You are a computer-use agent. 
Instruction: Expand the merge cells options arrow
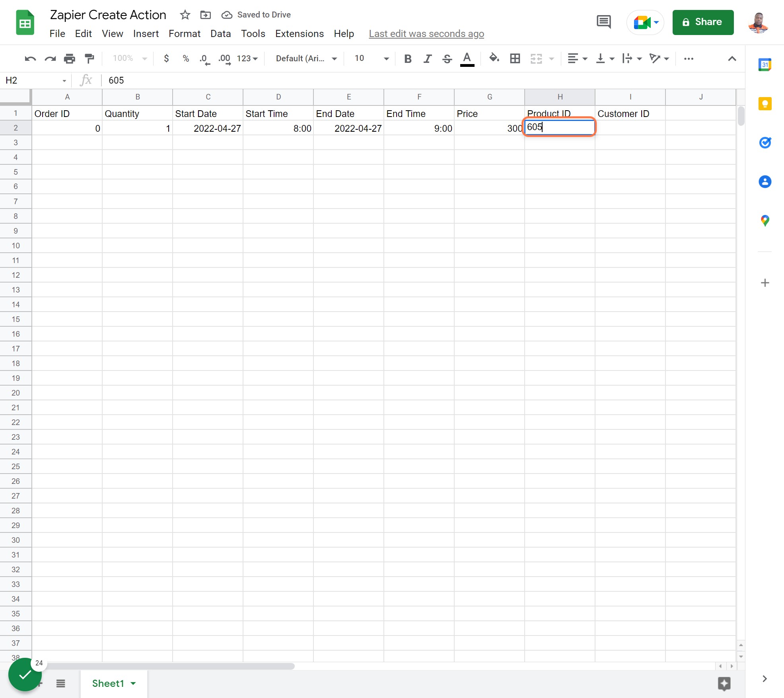(x=551, y=59)
